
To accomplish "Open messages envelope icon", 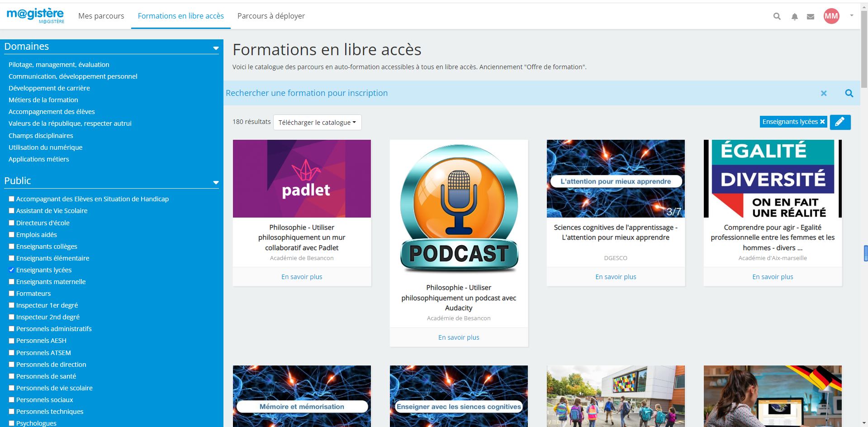I will (811, 16).
